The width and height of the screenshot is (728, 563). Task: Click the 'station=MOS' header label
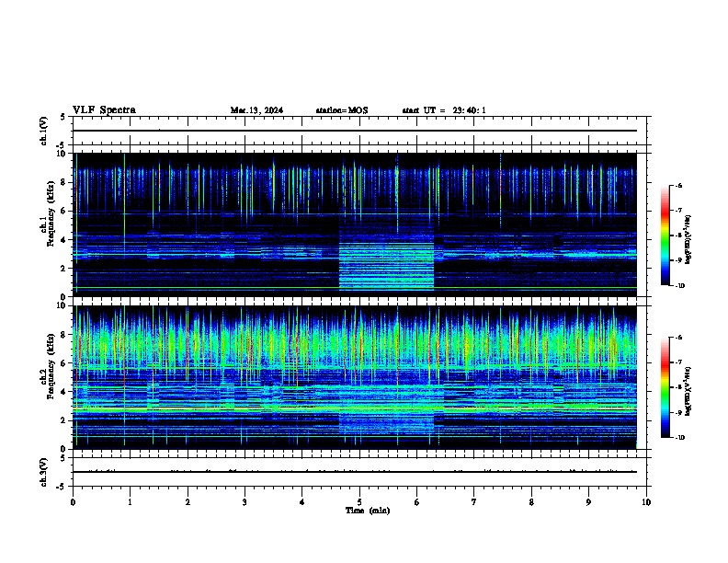(x=342, y=110)
